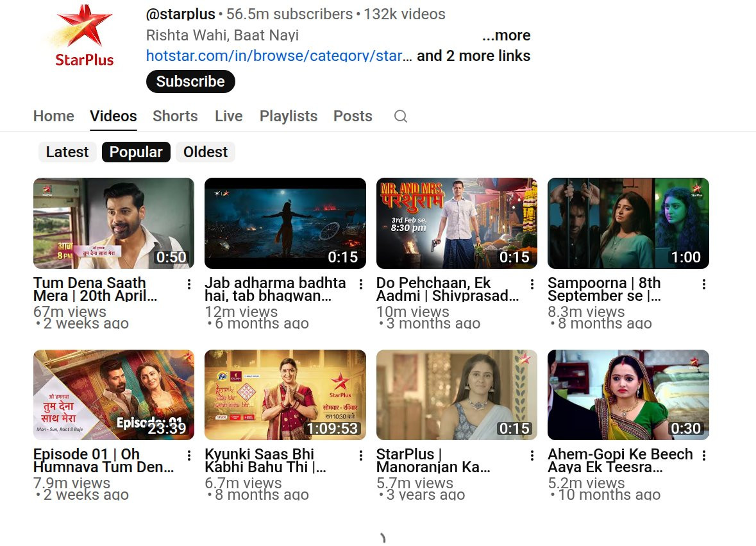The image size is (756, 546).
Task: Open the Shorts tab
Action: [175, 116]
